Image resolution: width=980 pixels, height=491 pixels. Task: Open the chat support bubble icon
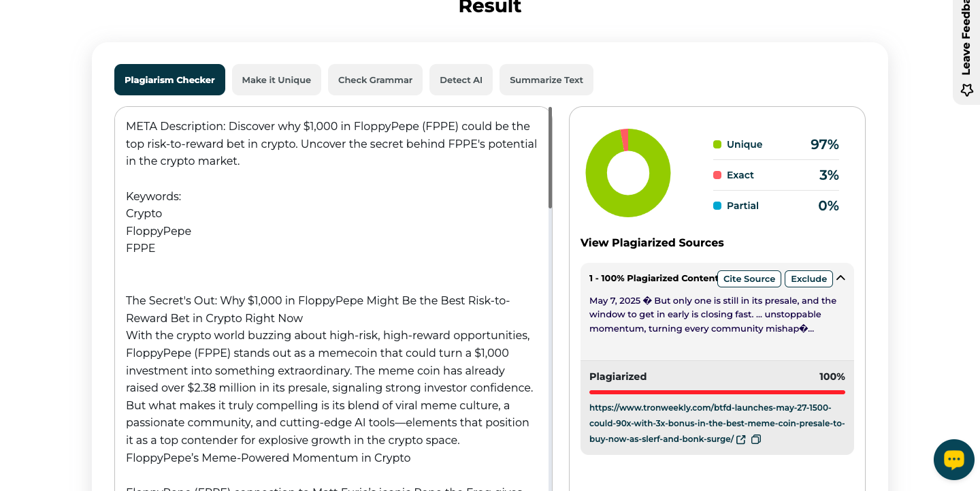click(x=953, y=460)
